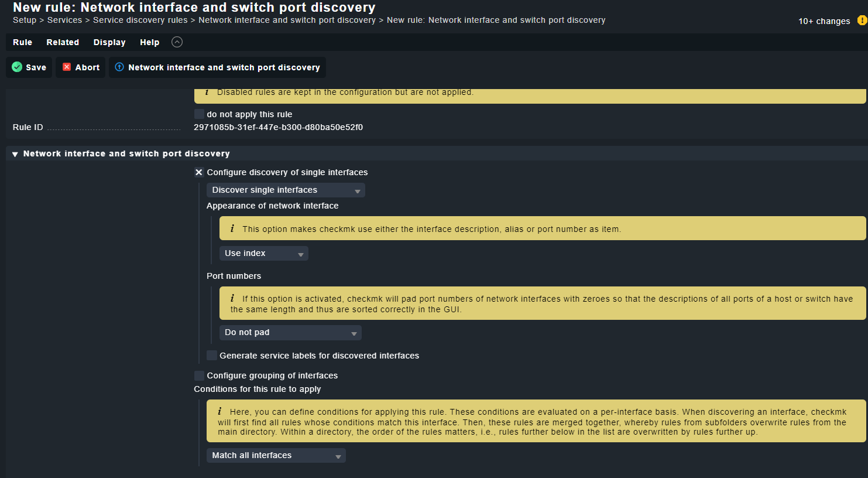The image size is (868, 478).
Task: Click the yellow pending changes warning icon
Action: tap(862, 21)
